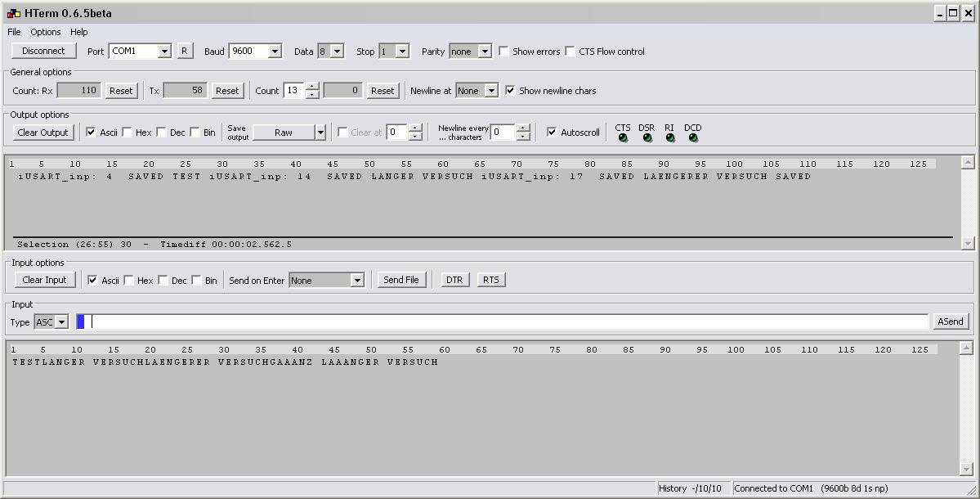Open the Data bits dropdown

[x=337, y=52]
